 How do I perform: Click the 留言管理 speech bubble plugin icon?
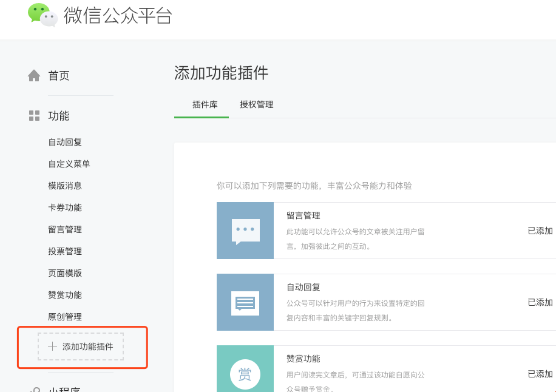pos(245,231)
